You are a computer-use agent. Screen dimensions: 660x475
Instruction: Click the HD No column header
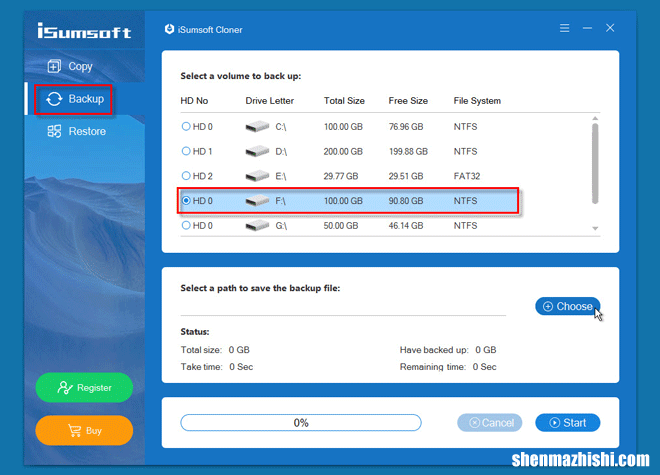coord(194,101)
